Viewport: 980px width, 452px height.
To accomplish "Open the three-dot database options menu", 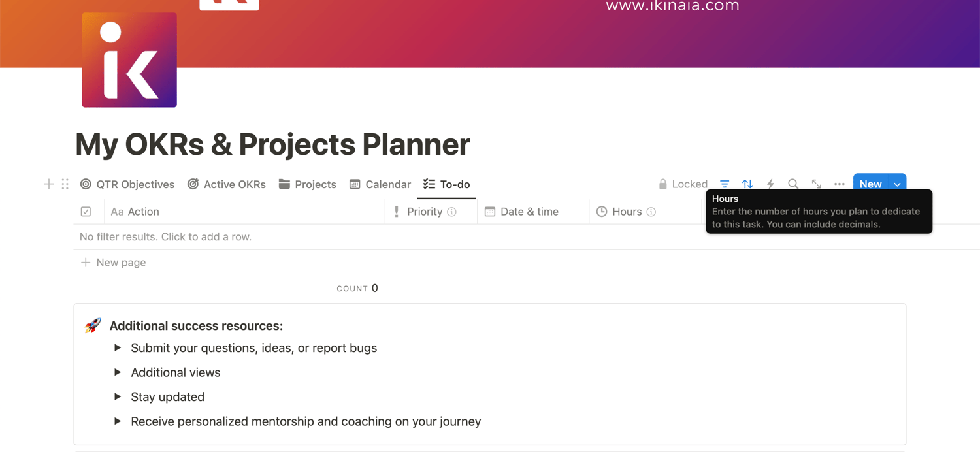I will (x=840, y=184).
